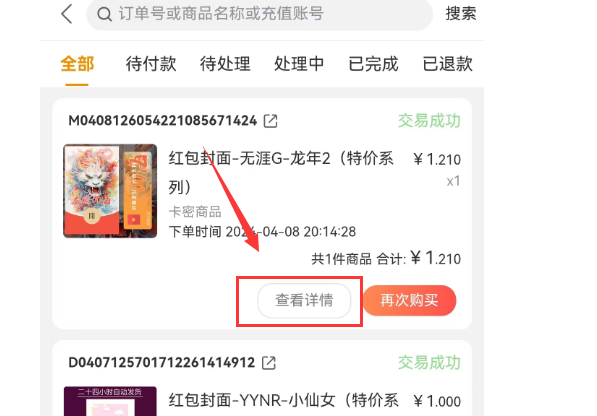597x416 pixels.
Task: Click the 搜索 button
Action: [461, 14]
